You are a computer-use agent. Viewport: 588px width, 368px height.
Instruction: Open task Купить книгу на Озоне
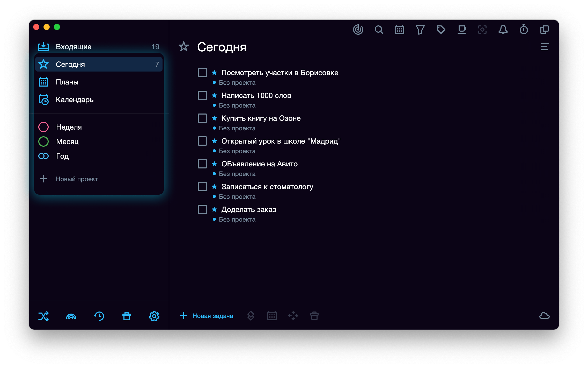point(261,118)
